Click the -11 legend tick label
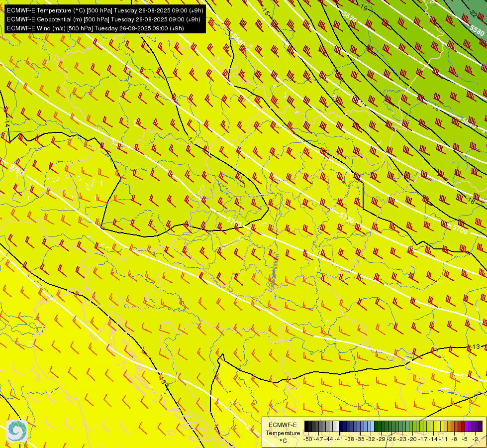The height and width of the screenshot is (448, 487). [444, 439]
